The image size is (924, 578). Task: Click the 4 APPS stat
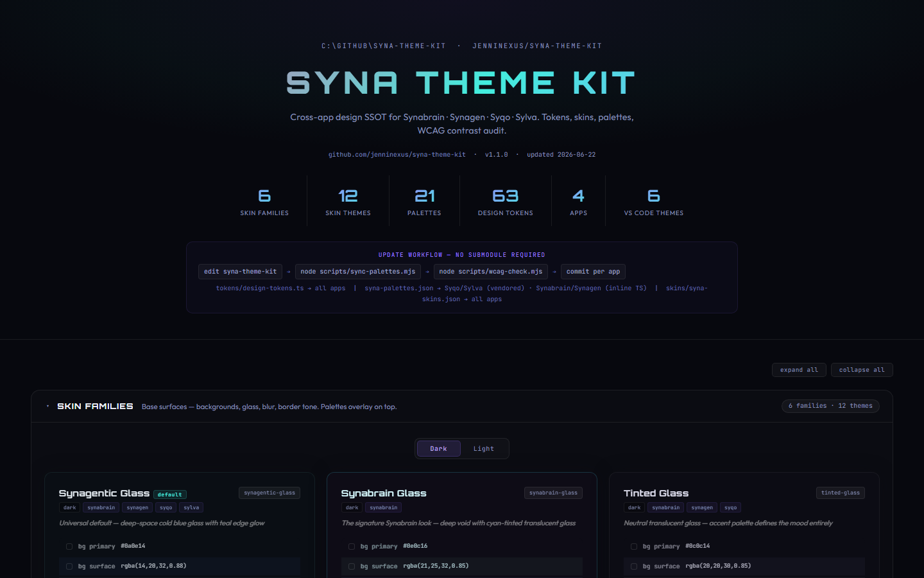click(x=578, y=201)
